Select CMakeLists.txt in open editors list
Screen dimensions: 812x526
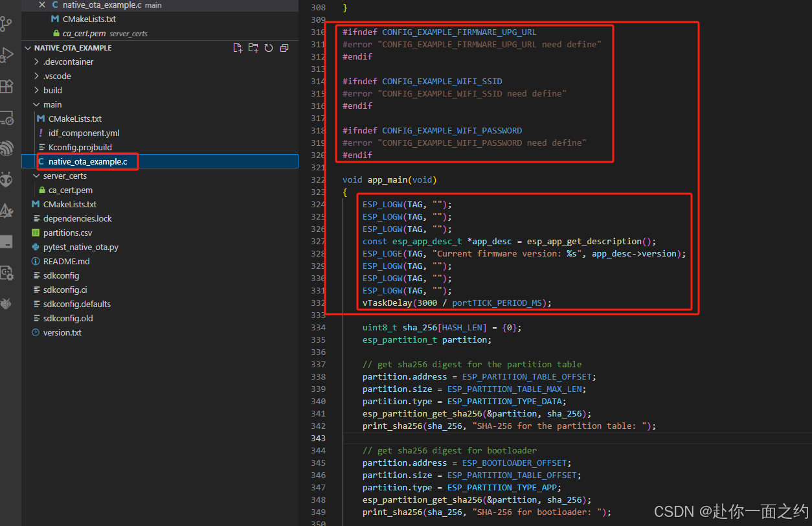(x=89, y=19)
